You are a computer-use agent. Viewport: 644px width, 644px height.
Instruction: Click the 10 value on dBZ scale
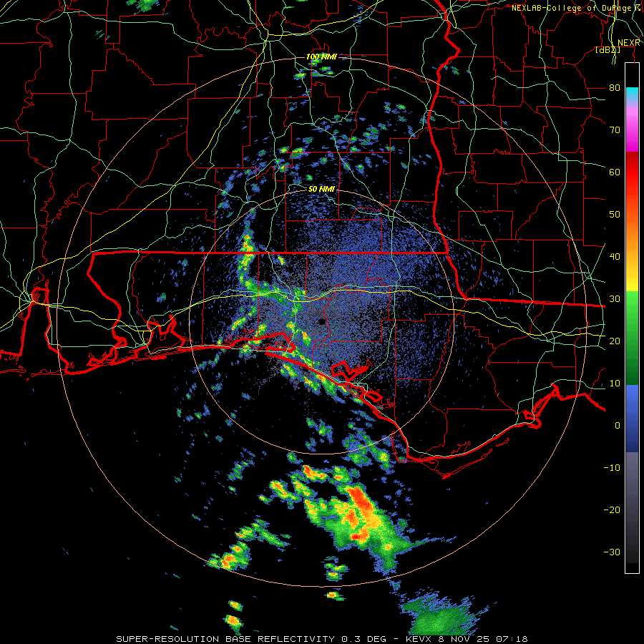(615, 384)
